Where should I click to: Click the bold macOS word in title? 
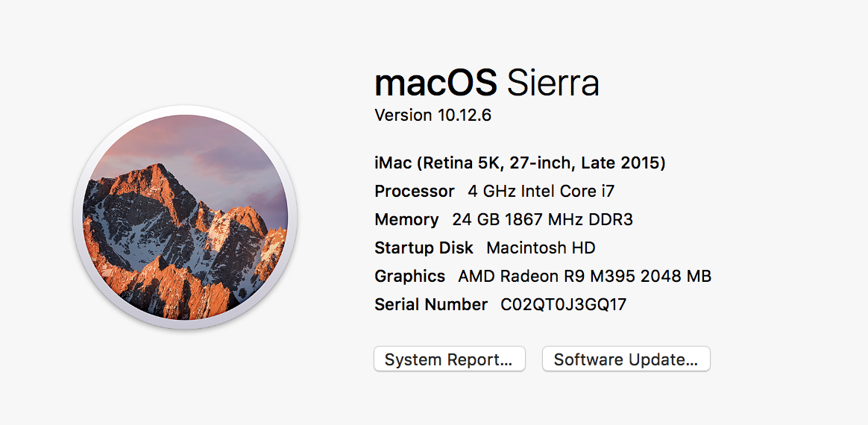click(x=435, y=82)
